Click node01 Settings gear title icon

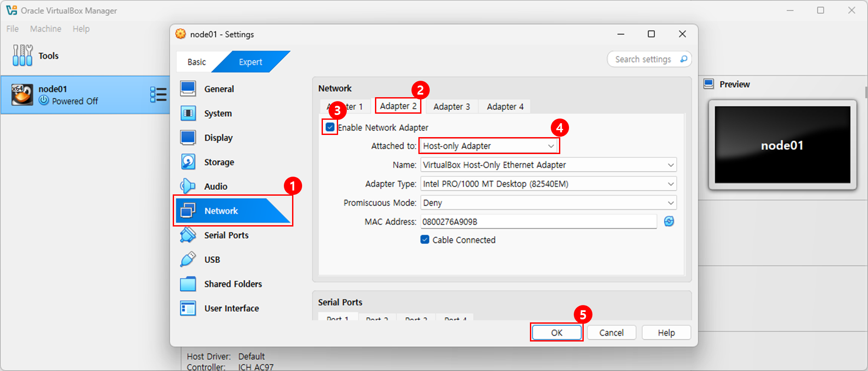181,34
